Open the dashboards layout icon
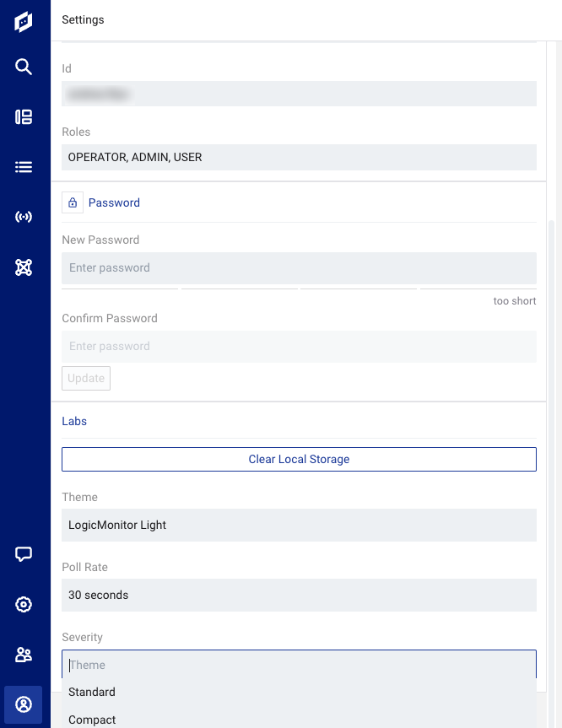This screenshot has width=562, height=728. [x=24, y=117]
